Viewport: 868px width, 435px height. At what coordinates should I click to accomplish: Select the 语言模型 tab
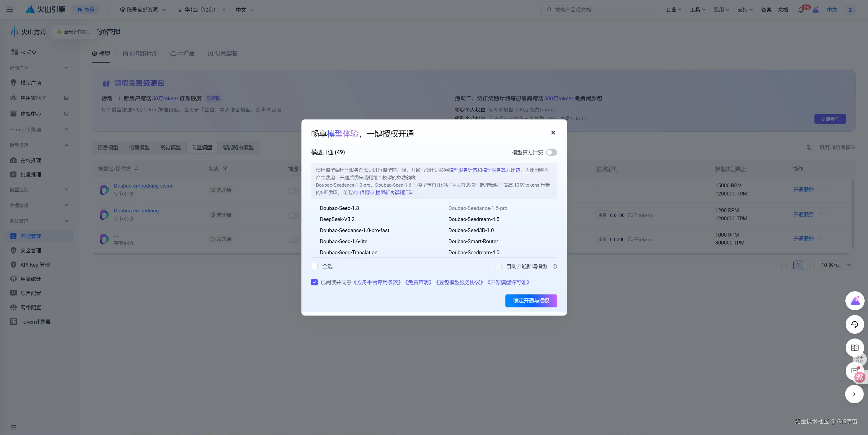point(108,148)
